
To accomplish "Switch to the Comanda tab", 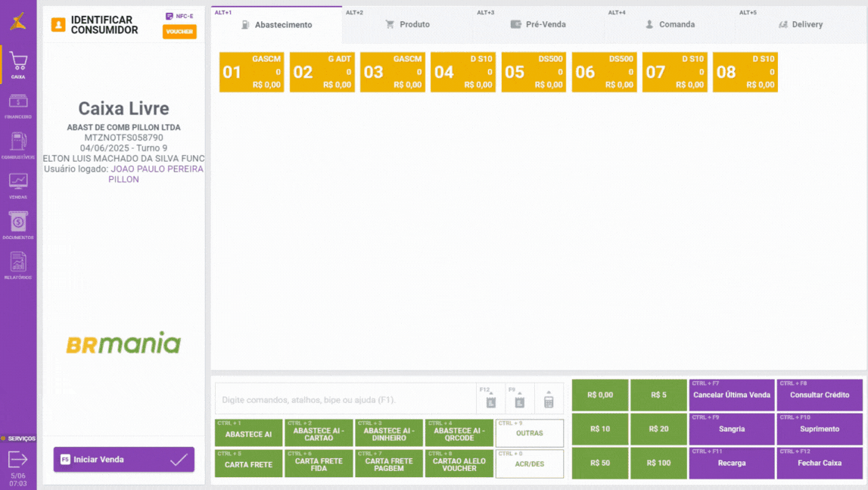I will tap(670, 25).
